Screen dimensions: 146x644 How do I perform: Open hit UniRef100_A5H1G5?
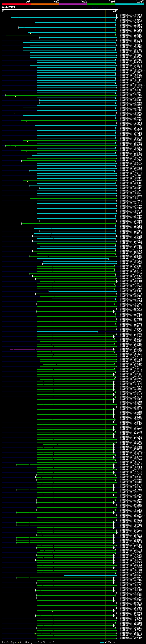click(x=131, y=20)
